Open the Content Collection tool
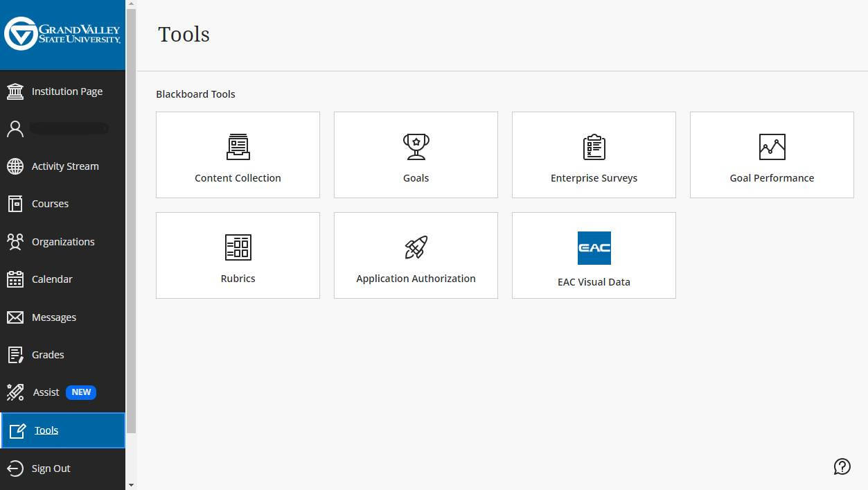This screenshot has height=490, width=868. tap(238, 154)
